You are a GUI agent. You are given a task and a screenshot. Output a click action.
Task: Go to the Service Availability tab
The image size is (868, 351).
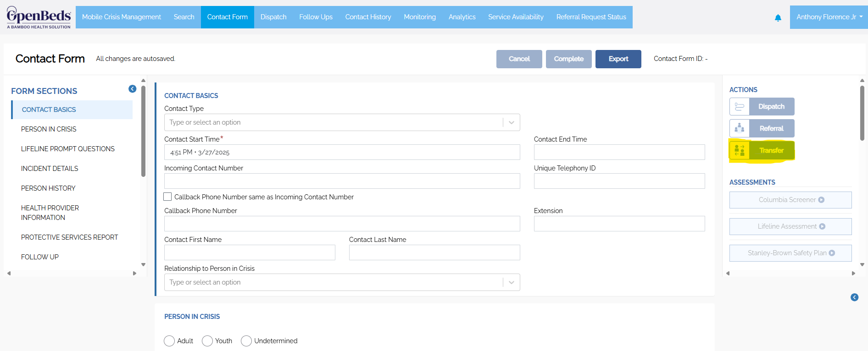[x=516, y=17]
